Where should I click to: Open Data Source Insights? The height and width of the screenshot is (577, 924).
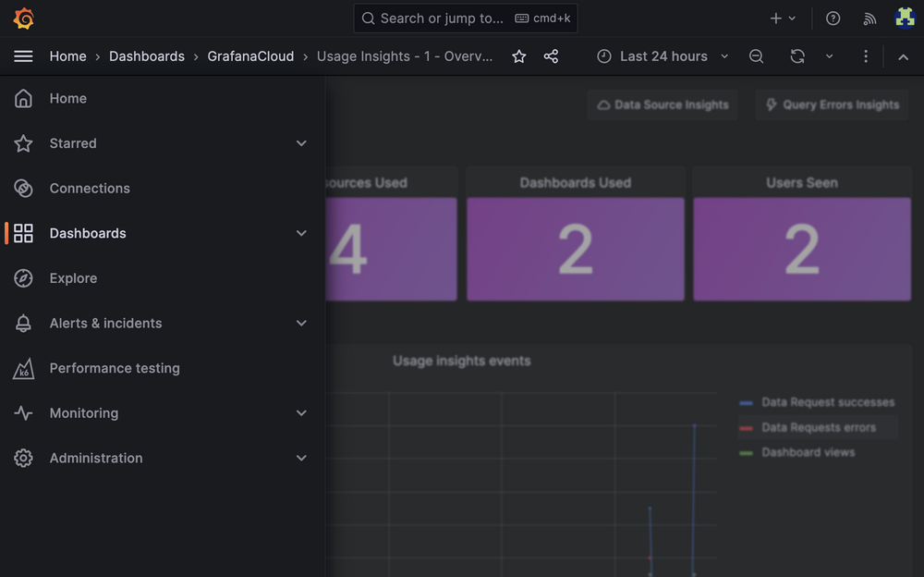[x=662, y=104]
